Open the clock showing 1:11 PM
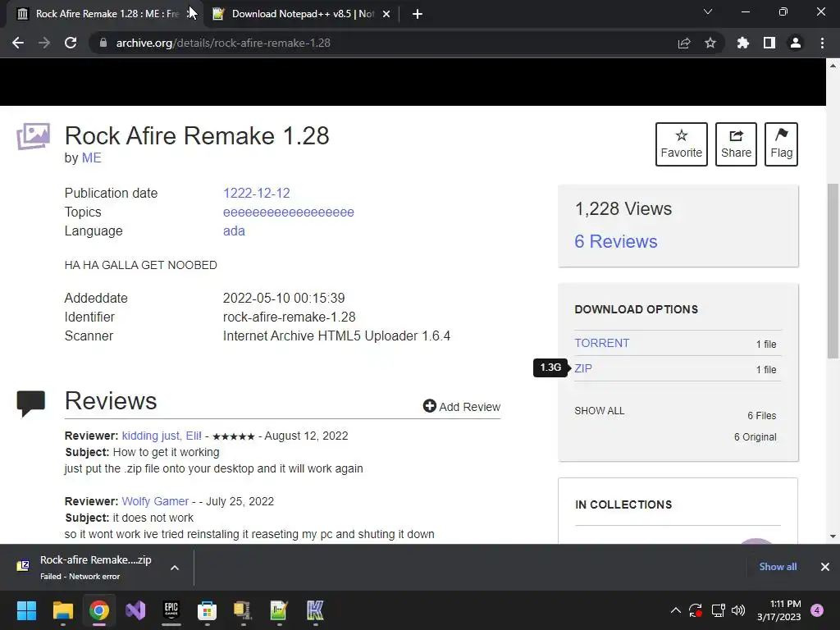The height and width of the screenshot is (630, 840). (779, 610)
